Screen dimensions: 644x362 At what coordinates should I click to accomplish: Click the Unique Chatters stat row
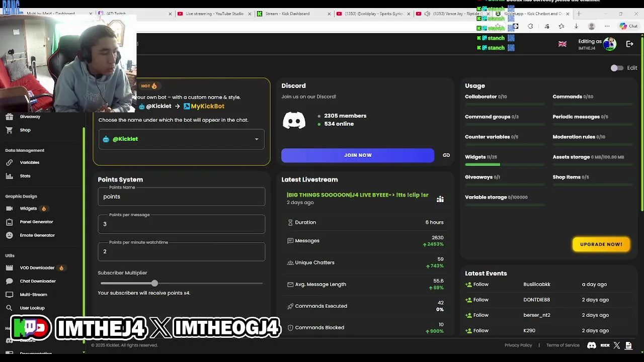pyautogui.click(x=365, y=262)
